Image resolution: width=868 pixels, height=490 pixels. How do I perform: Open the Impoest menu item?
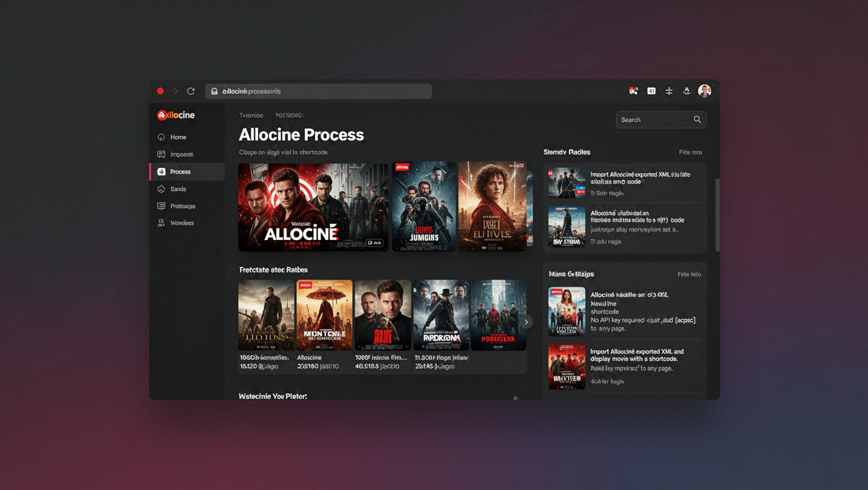pyautogui.click(x=187, y=154)
